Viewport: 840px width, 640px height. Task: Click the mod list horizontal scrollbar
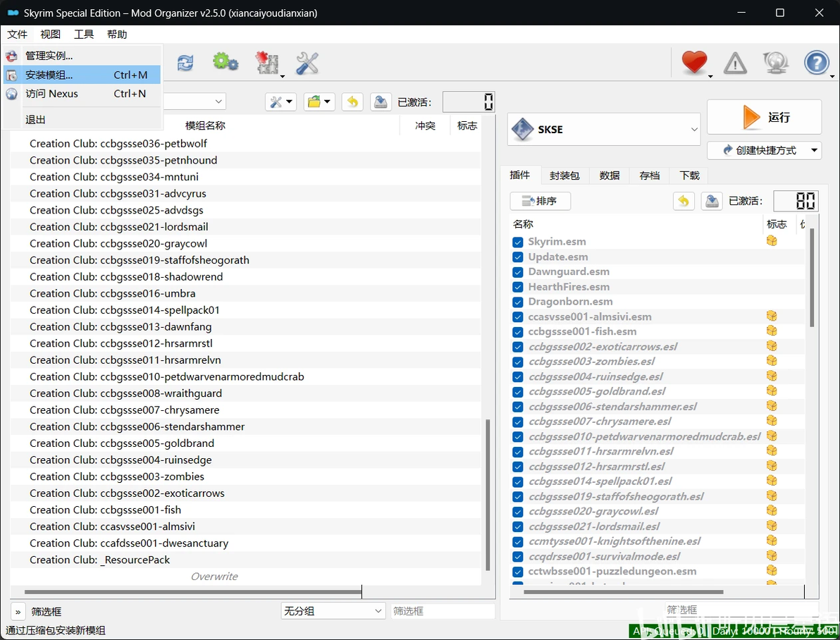coord(193,592)
